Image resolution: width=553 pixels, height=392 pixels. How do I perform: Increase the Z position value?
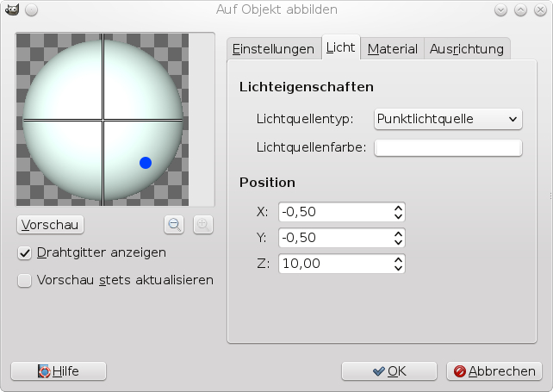click(398, 259)
